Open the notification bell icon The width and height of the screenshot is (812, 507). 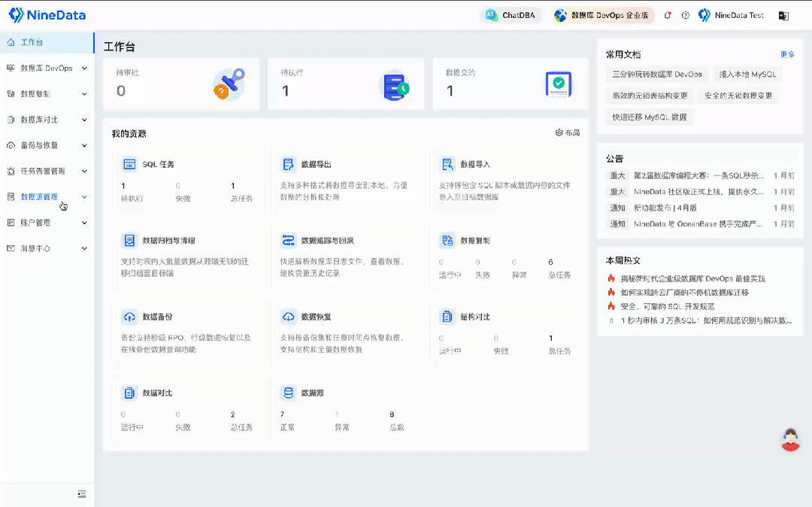click(x=668, y=16)
